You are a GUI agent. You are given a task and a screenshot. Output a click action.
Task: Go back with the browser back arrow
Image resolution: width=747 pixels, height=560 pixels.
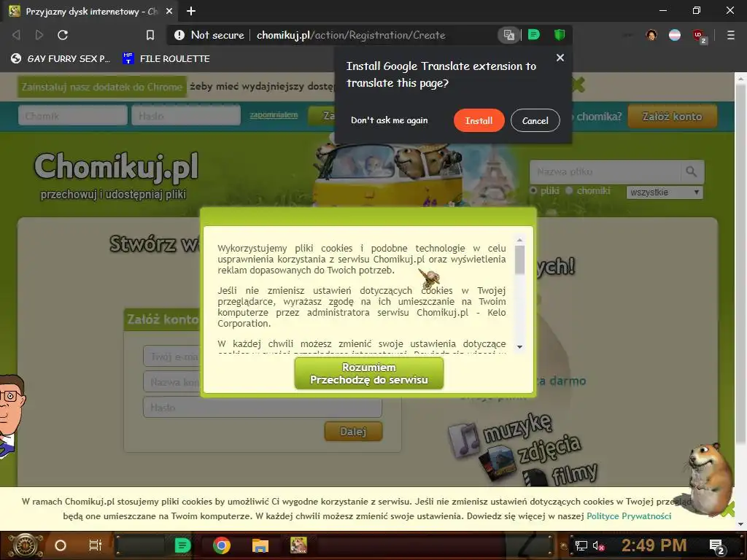coord(16,35)
